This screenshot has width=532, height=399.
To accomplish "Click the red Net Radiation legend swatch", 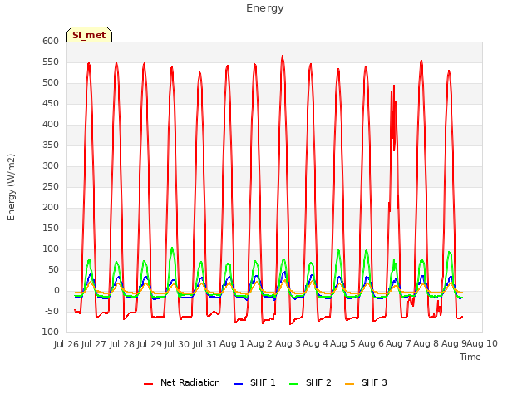I will pyautogui.click(x=148, y=384).
